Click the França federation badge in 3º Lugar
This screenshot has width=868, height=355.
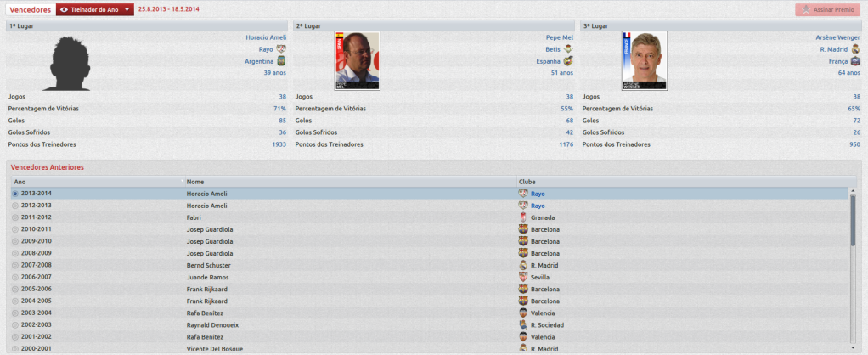coord(856,61)
